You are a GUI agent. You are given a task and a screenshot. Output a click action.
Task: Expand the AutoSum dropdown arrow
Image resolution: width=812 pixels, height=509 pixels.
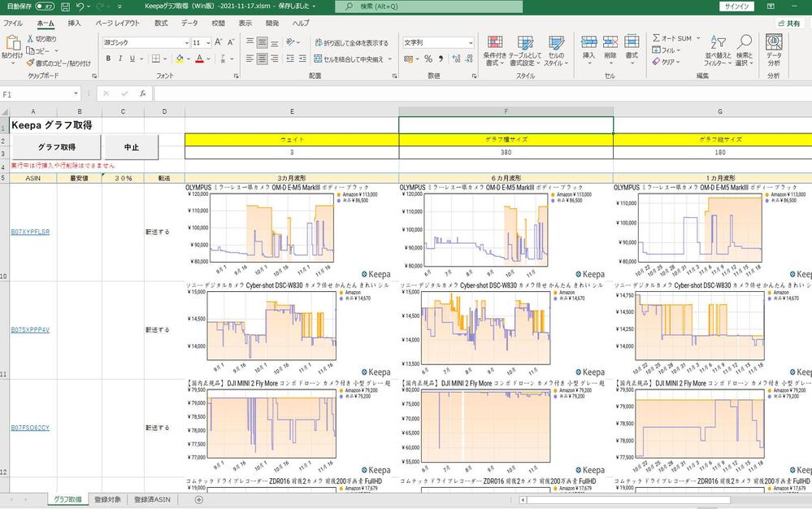pos(698,38)
